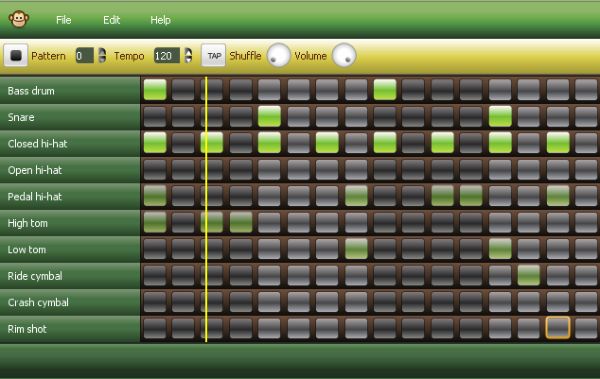Enable Open hi-hat step 1
Image resolution: width=600 pixels, height=379 pixels.
point(155,169)
